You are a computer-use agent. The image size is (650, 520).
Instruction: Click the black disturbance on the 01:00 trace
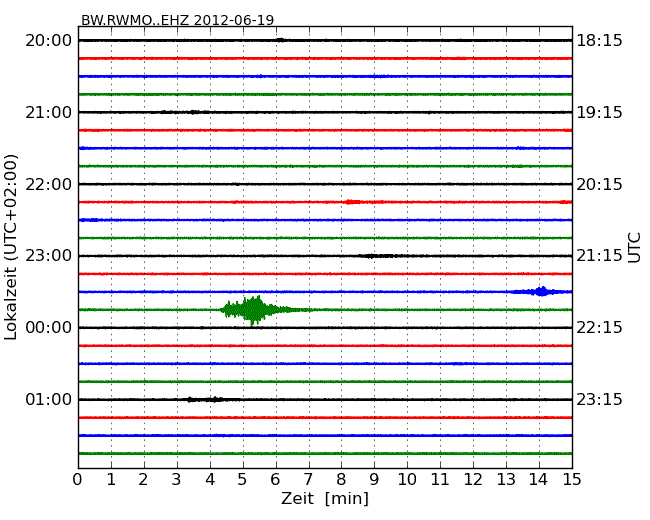click(x=209, y=399)
